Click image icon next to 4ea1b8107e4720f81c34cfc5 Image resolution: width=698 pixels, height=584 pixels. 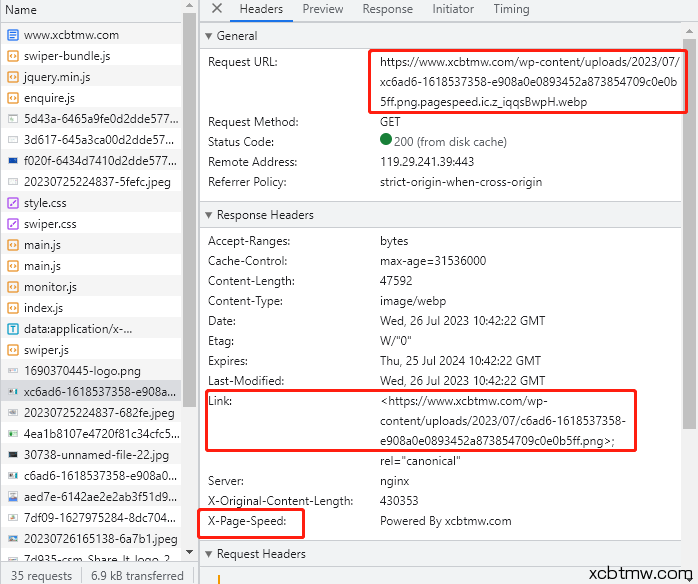(x=13, y=434)
